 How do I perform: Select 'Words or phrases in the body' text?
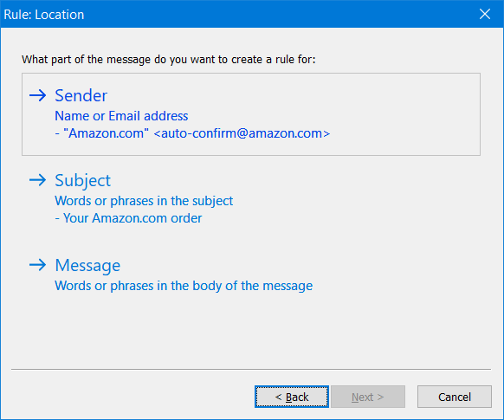[184, 286]
